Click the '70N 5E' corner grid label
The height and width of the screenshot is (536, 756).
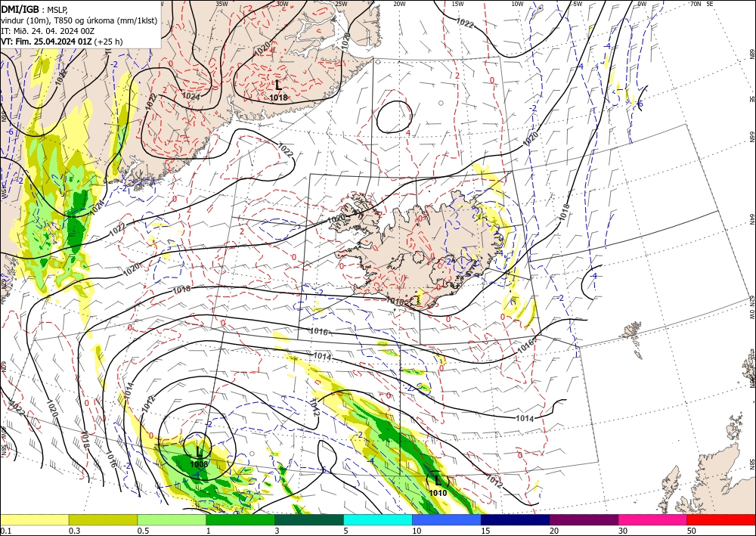(702, 4)
